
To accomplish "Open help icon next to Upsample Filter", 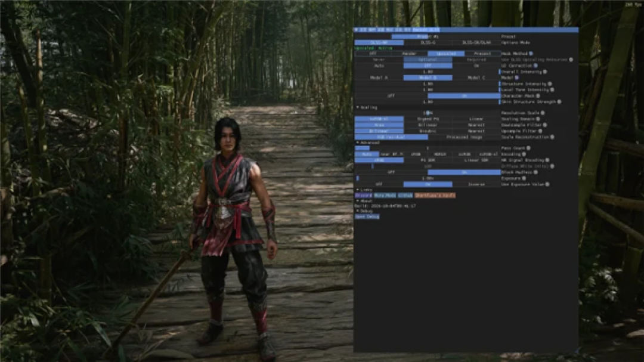I will 540,131.
